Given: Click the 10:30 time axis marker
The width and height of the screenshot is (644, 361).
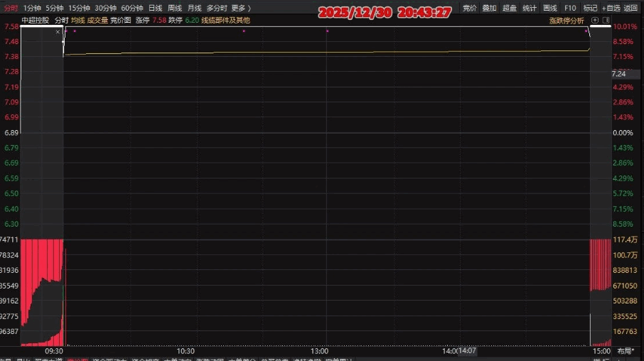Looking at the screenshot, I should pos(186,351).
